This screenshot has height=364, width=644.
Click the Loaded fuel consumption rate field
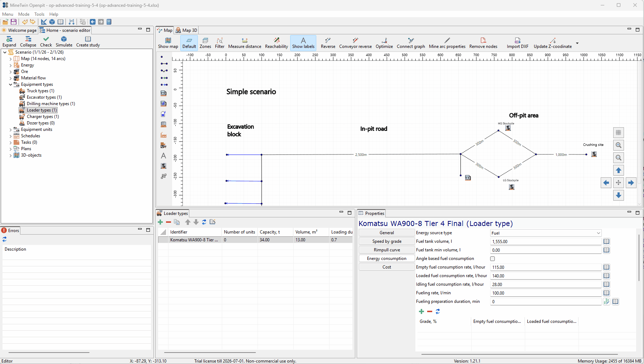click(546, 276)
